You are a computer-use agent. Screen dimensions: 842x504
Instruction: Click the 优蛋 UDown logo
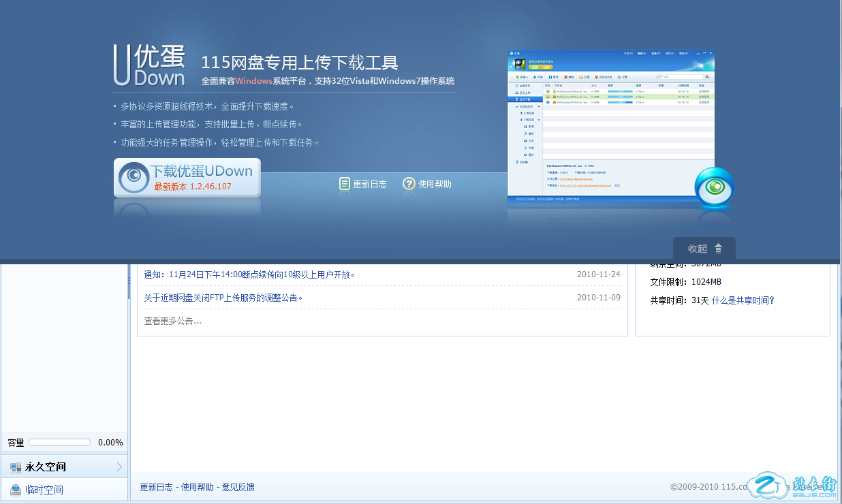pyautogui.click(x=149, y=66)
